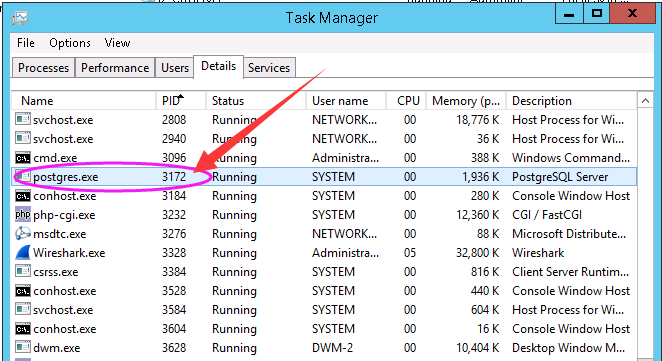Click PID value 3096
The height and width of the screenshot is (361, 662).
[x=174, y=158]
